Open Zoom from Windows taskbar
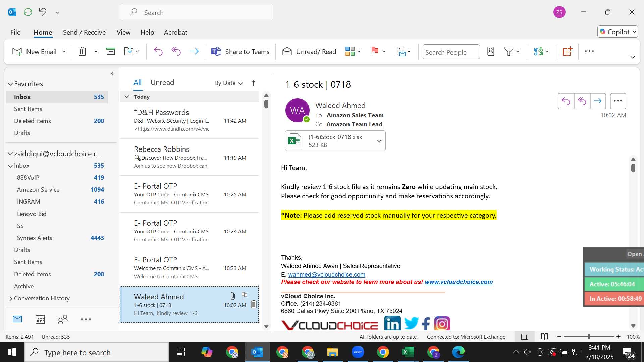Image resolution: width=644 pixels, height=362 pixels. pos(358,352)
